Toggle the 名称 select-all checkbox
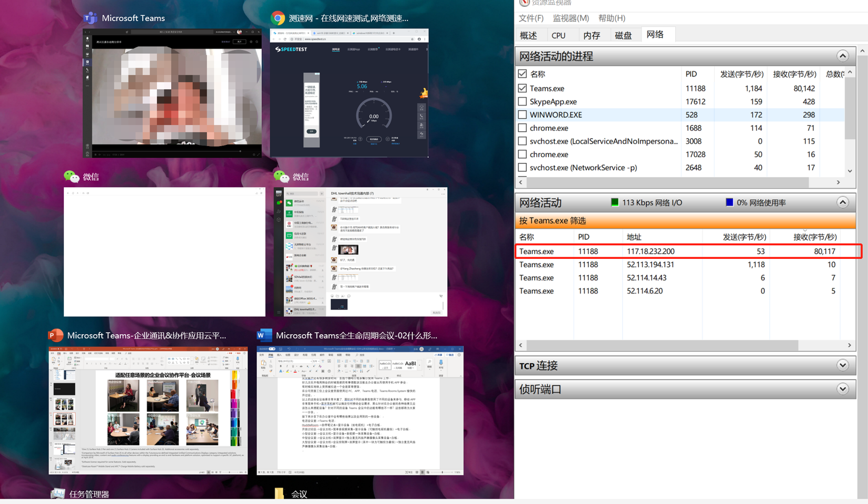The width and height of the screenshot is (868, 504). click(522, 74)
